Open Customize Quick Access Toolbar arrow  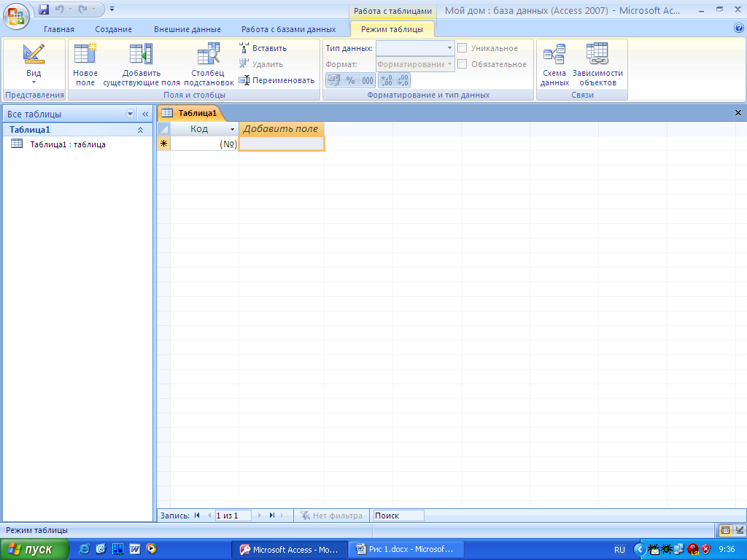[112, 9]
